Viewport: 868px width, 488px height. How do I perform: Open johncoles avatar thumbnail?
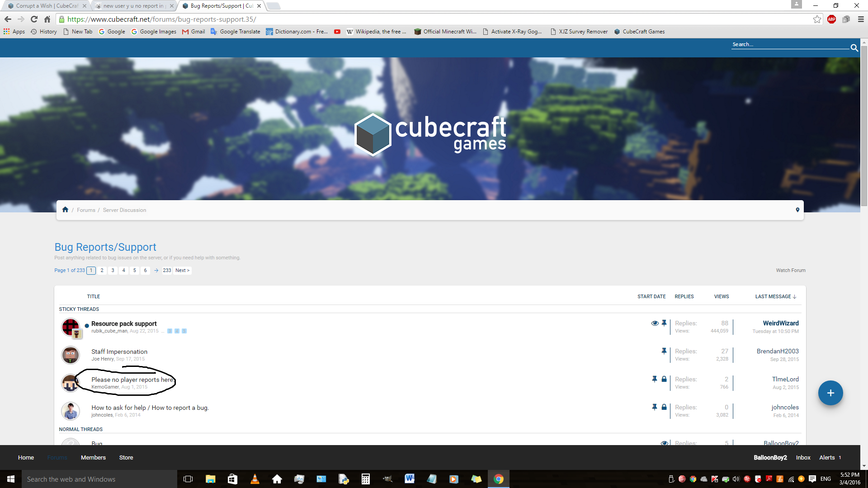pyautogui.click(x=71, y=411)
